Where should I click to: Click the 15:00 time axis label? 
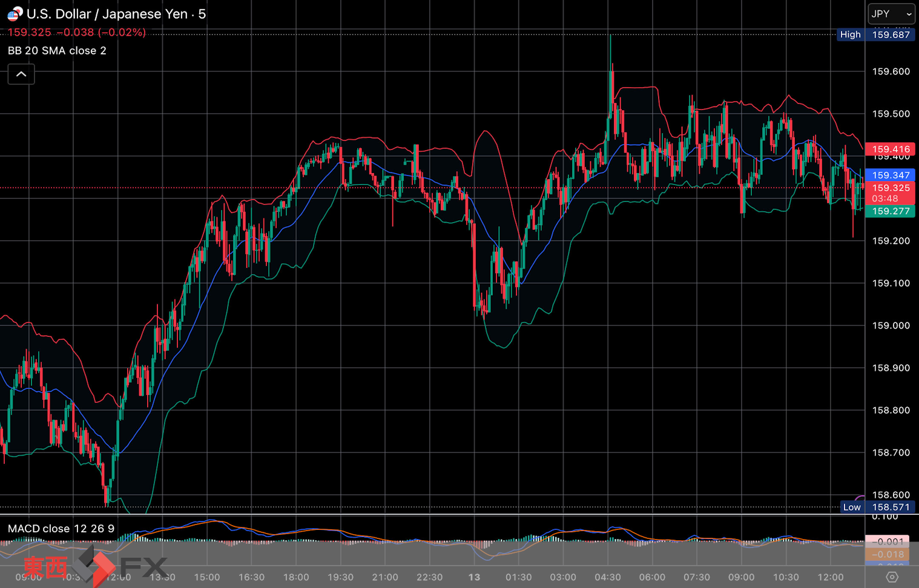click(207, 577)
